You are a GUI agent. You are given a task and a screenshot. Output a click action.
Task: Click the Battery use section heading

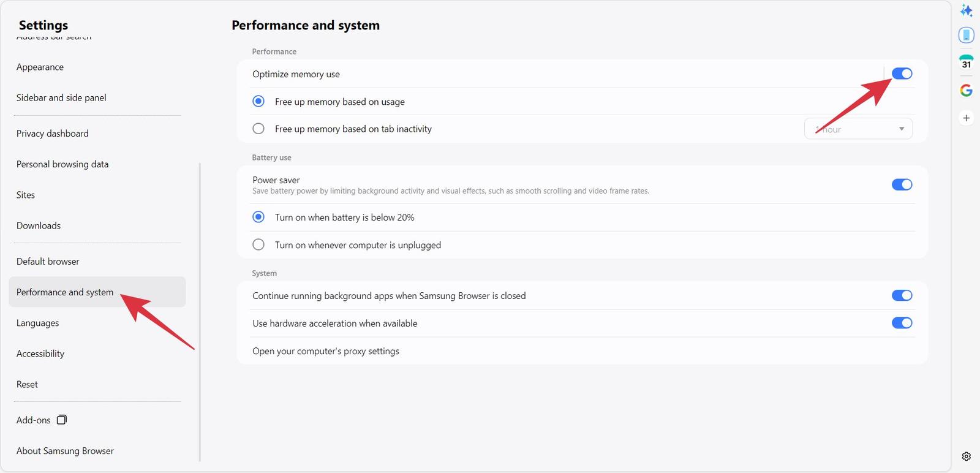(271, 157)
